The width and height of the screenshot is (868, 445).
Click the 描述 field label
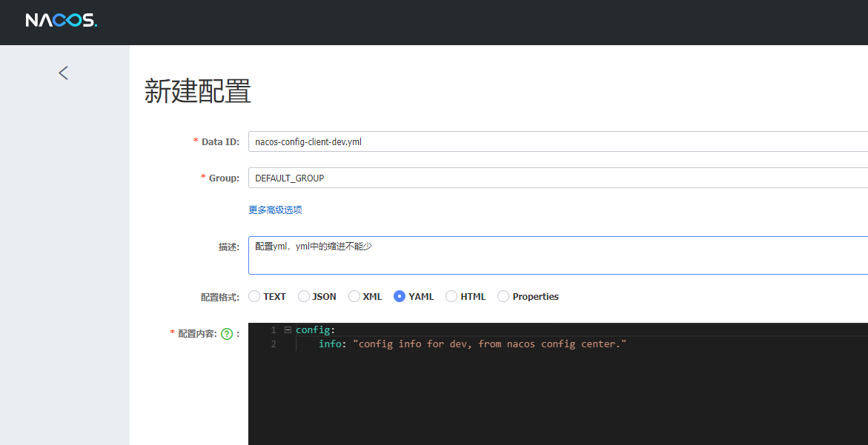click(x=228, y=247)
